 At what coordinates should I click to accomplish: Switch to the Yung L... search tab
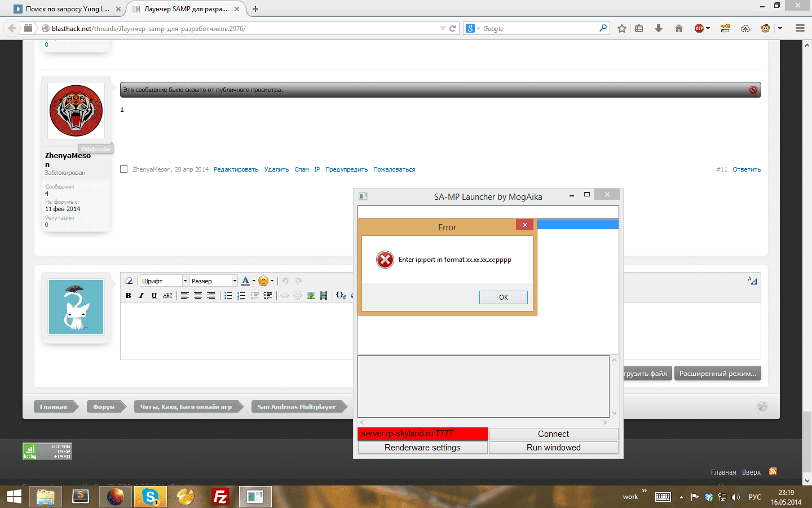(67, 9)
